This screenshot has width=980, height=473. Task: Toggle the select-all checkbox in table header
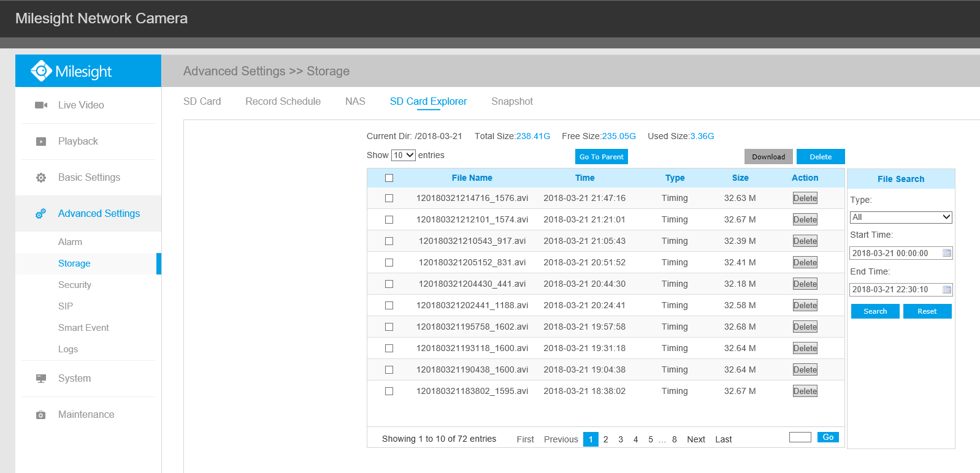pos(389,178)
